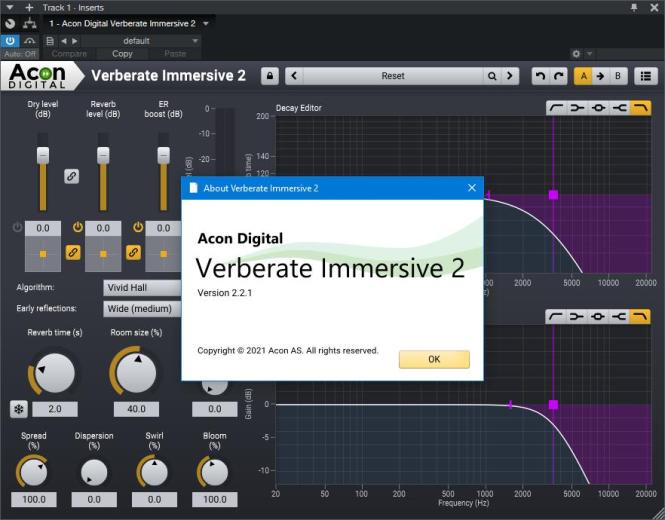Click the redo arrow
The height and width of the screenshot is (520, 665).
click(x=559, y=76)
